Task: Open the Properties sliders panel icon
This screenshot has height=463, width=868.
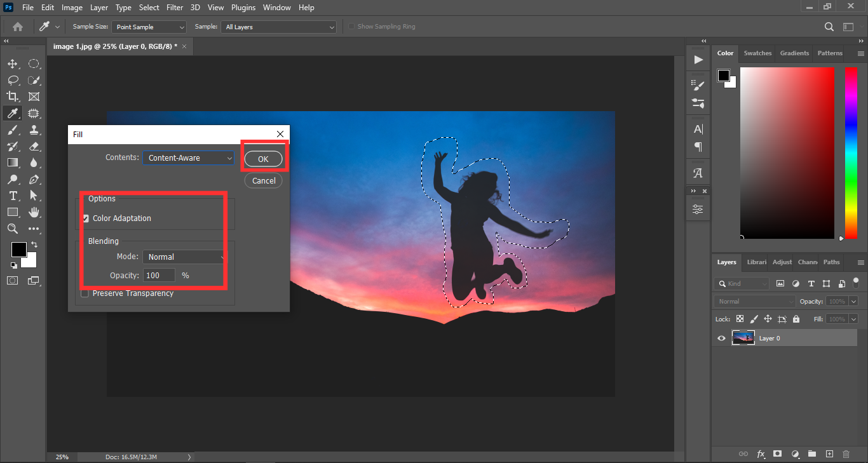Action: [x=698, y=210]
